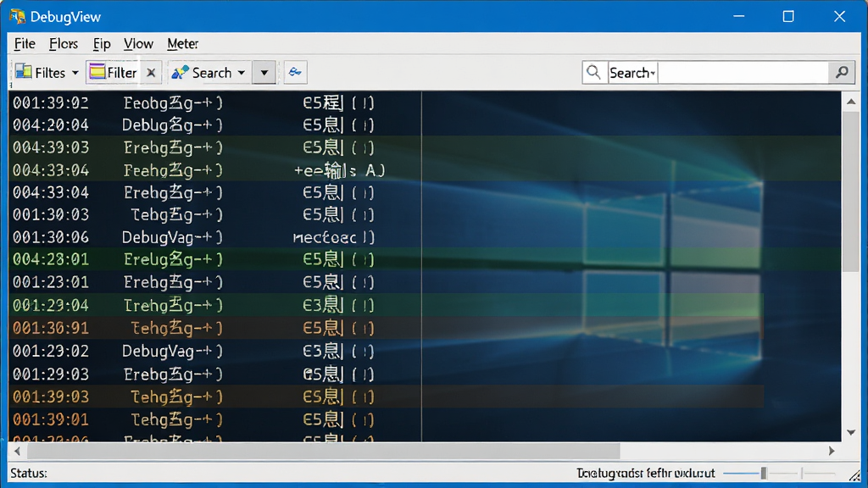Open the Eip menu
868x488 pixels.
(102, 44)
